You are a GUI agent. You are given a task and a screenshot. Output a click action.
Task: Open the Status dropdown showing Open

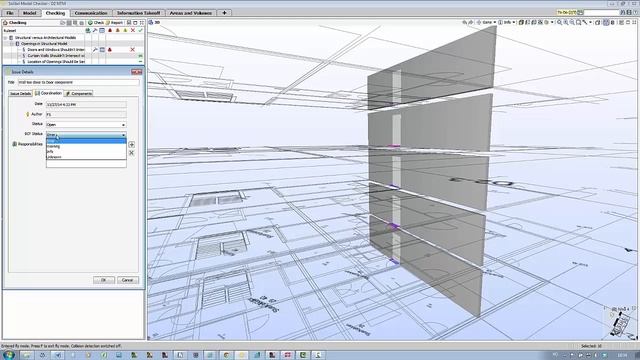coord(86,124)
